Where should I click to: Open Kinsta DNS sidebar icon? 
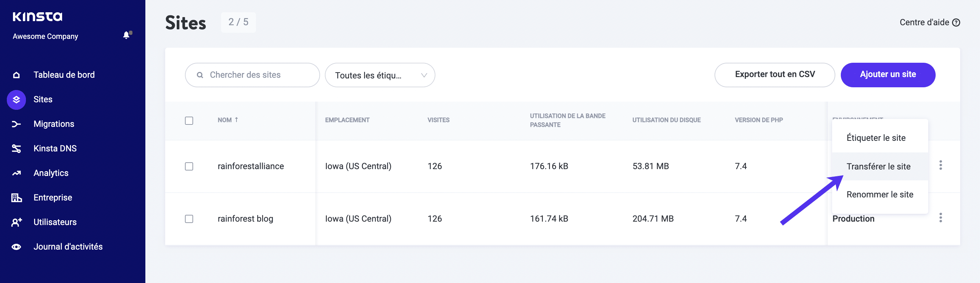(16, 149)
